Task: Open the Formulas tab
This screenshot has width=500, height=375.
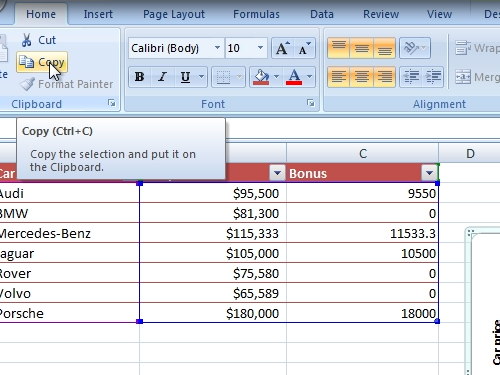Action: click(x=256, y=14)
